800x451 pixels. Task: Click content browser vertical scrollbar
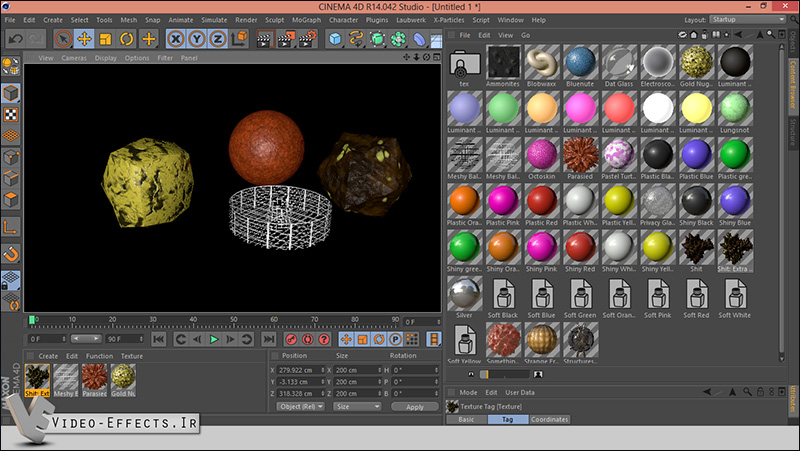point(781,202)
